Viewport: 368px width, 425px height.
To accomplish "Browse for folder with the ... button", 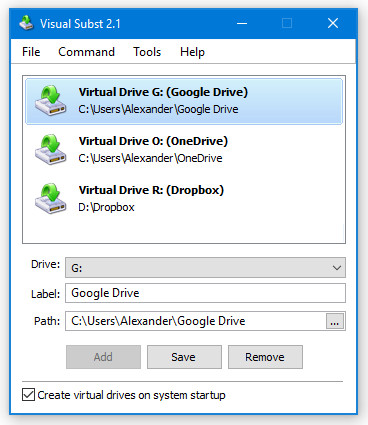I will (335, 321).
